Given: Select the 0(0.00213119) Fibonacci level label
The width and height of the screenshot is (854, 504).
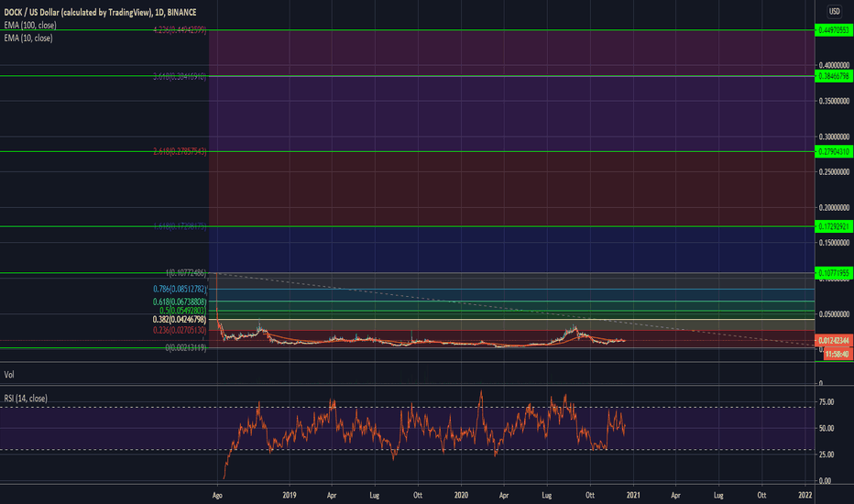Looking at the screenshot, I should (186, 347).
